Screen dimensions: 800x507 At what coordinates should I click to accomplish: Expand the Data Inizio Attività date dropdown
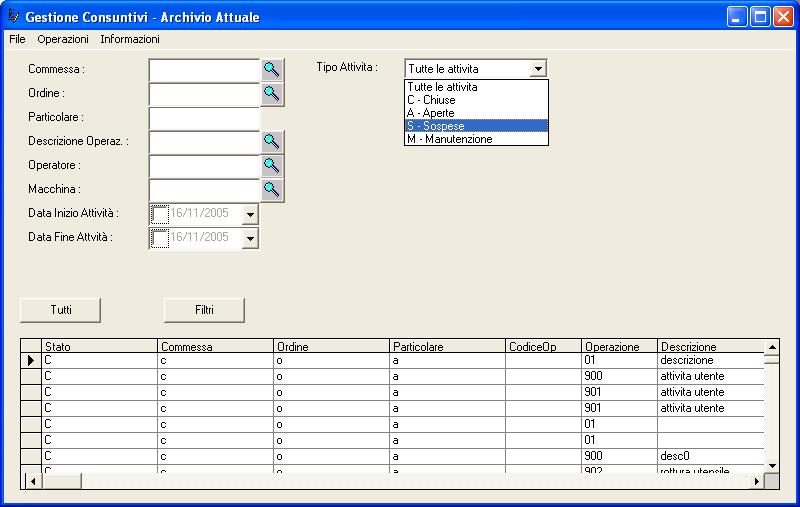250,215
